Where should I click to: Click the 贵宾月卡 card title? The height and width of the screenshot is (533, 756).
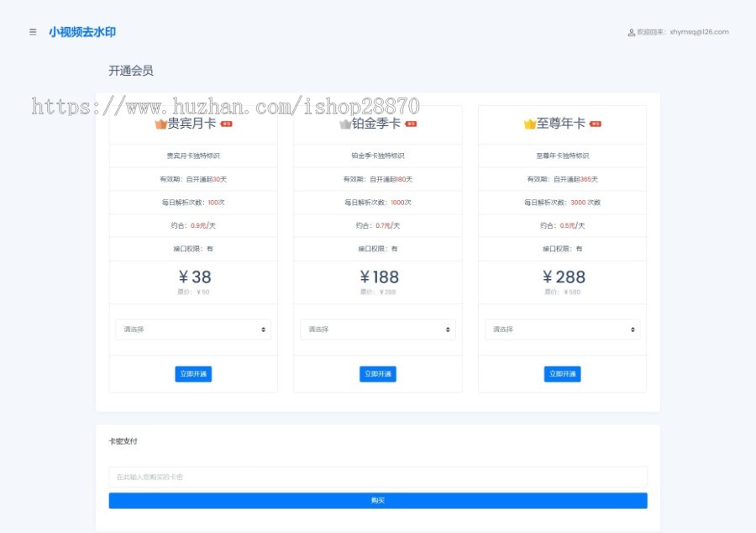pyautogui.click(x=192, y=124)
